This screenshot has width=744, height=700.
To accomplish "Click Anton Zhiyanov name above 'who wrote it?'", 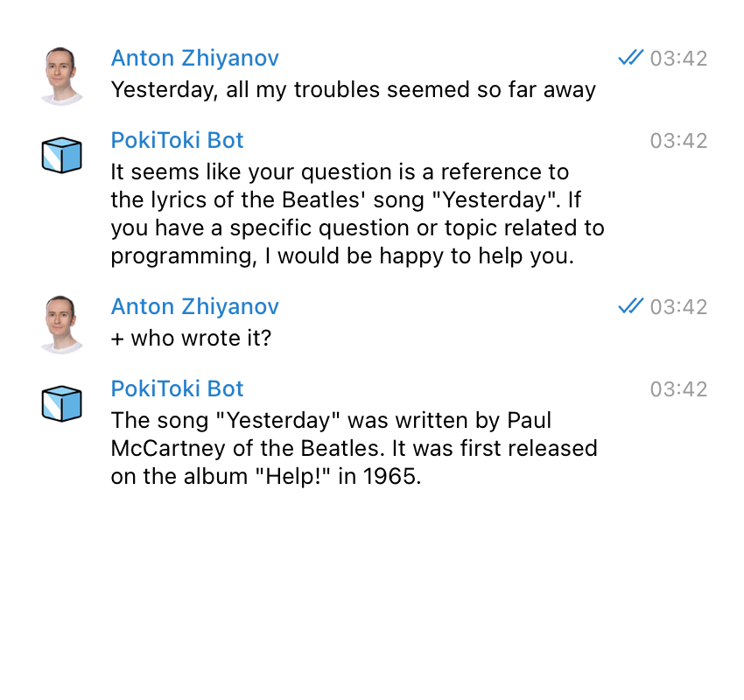I will (x=195, y=307).
